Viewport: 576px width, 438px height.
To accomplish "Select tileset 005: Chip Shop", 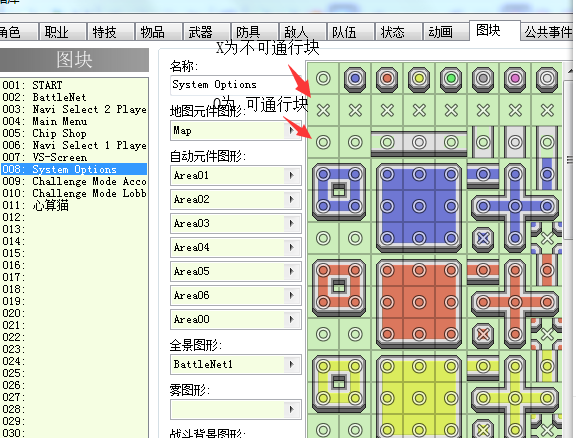I will (x=74, y=133).
